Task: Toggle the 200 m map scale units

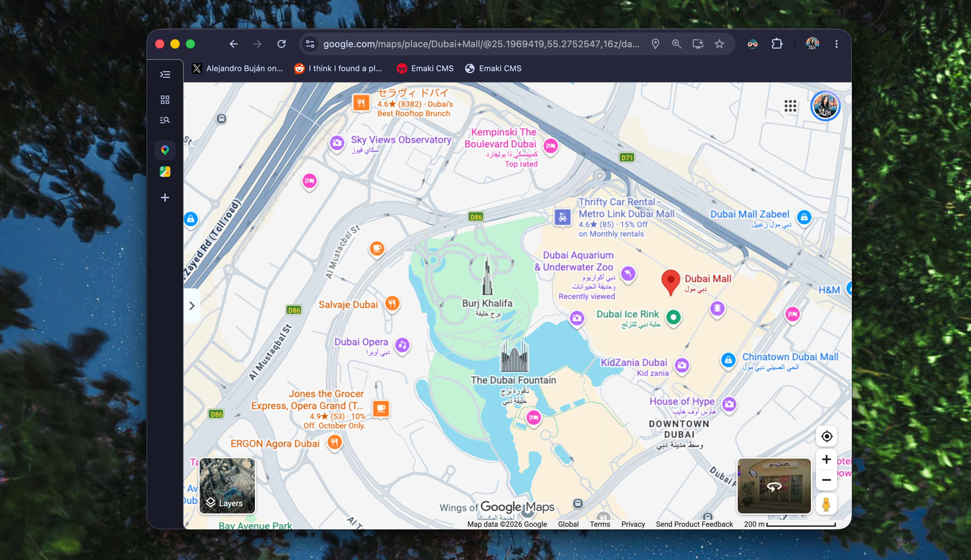Action: (790, 524)
